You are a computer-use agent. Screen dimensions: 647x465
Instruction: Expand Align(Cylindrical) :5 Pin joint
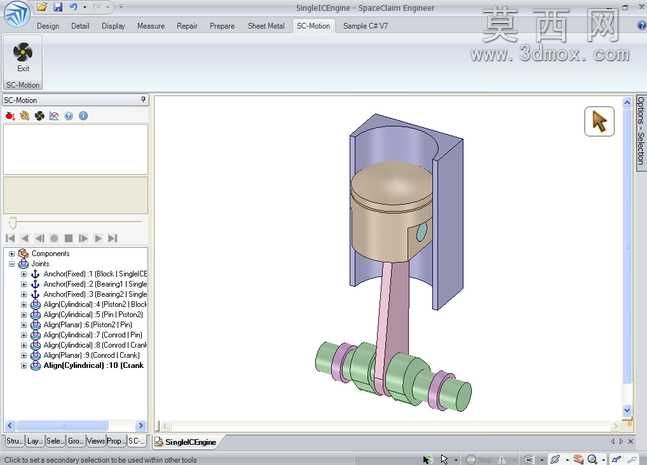[24, 315]
